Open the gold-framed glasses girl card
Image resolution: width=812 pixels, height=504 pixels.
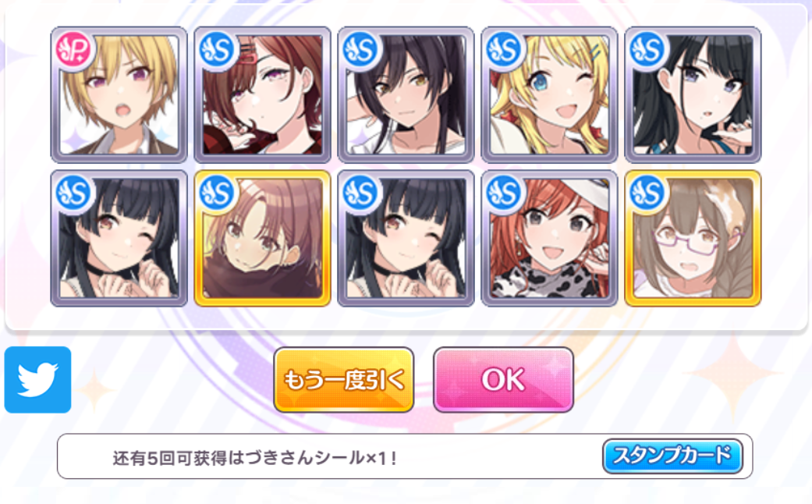[693, 238]
